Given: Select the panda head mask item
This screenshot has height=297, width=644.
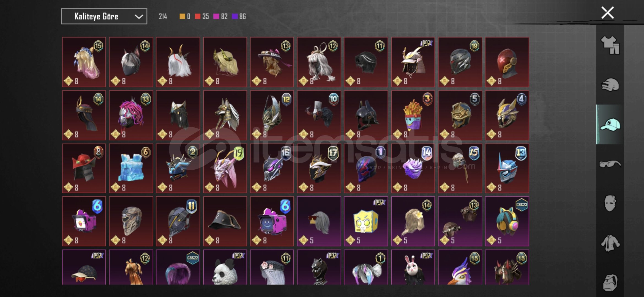Looking at the screenshot, I should (x=225, y=267).
